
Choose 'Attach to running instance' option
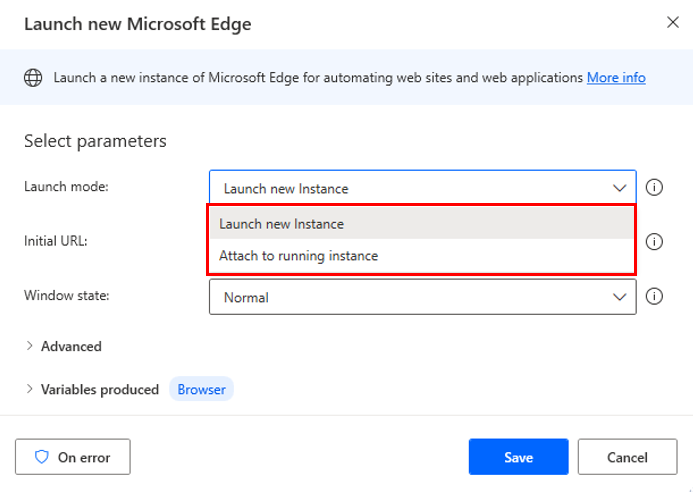[421, 256]
